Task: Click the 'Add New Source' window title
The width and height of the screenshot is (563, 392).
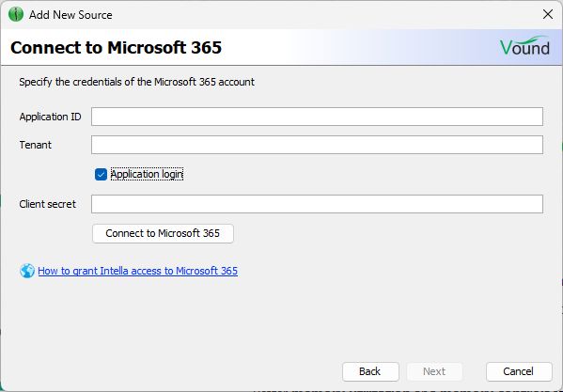Action: [70, 15]
